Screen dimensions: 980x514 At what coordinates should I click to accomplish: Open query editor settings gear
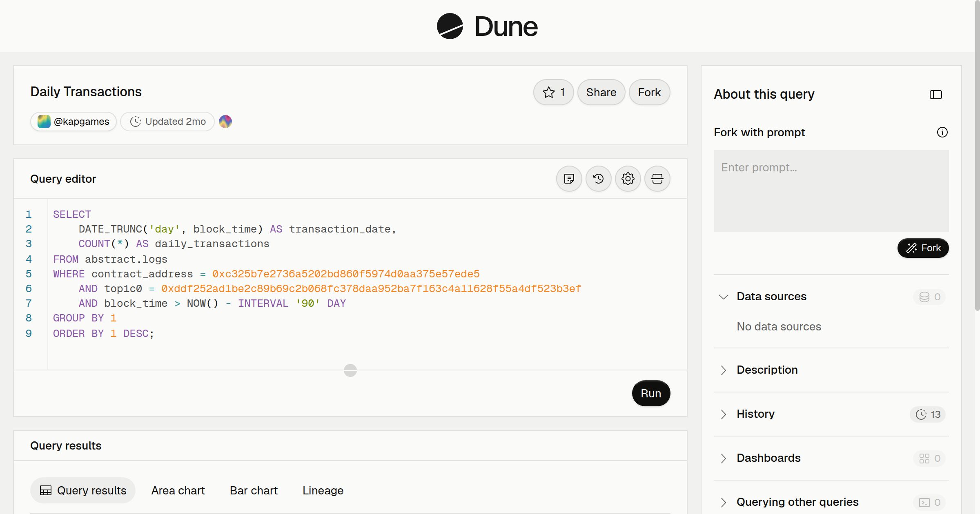(628, 179)
